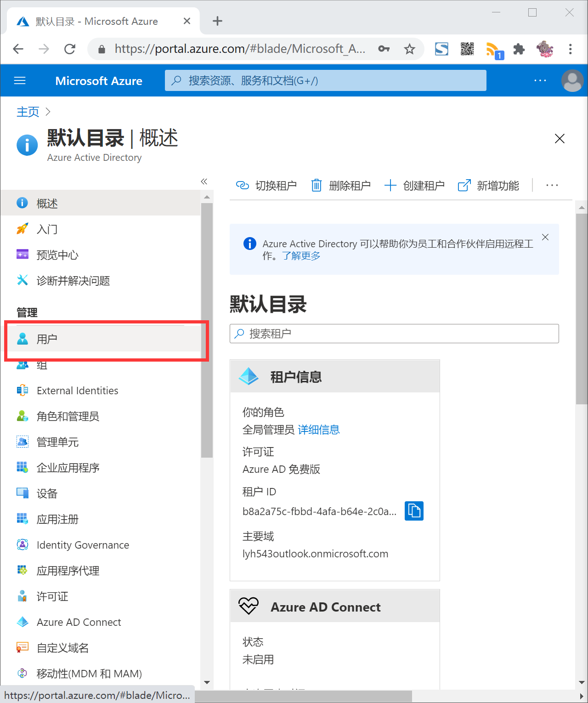Click Microsoft Azure header title
588x703 pixels.
(99, 81)
